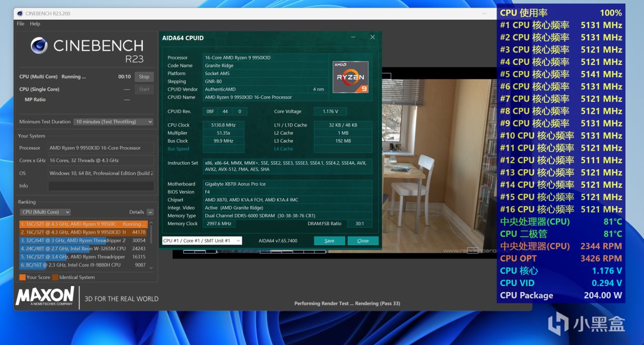Expand the ranking Details arrow
The height and width of the screenshot is (345, 644).
click(x=150, y=212)
